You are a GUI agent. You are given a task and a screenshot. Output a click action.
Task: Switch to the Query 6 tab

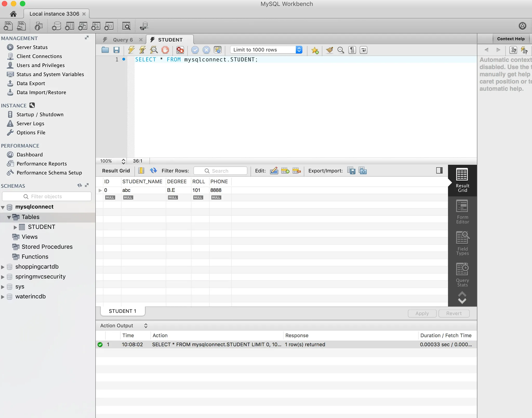tap(123, 40)
